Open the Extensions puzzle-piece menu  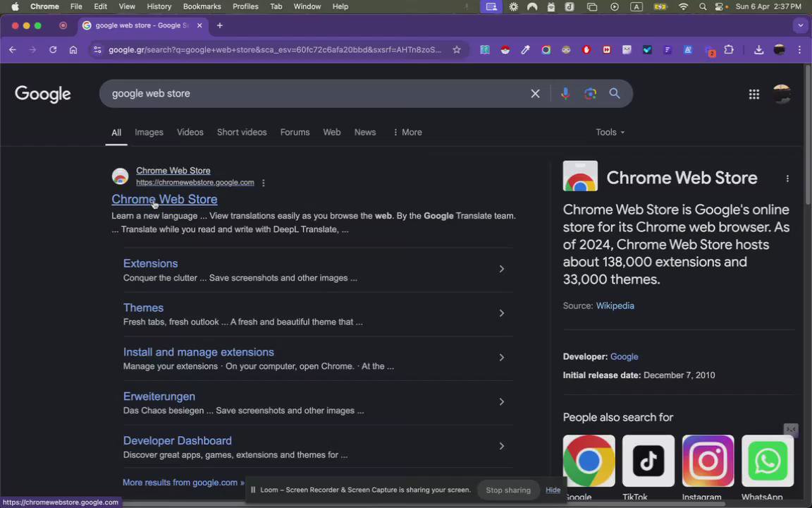(x=729, y=50)
